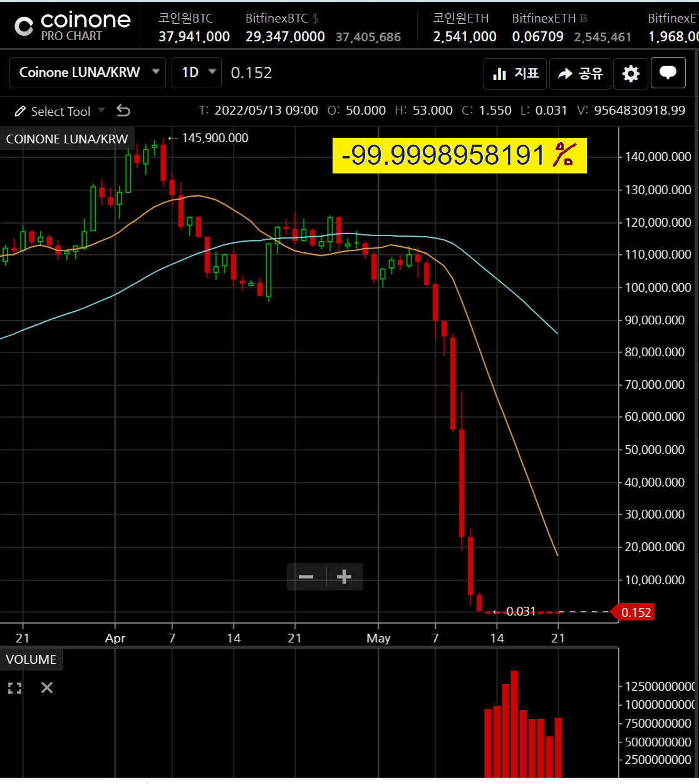Zoom in chart with plus button
This screenshot has height=784, width=699.
pos(344,577)
